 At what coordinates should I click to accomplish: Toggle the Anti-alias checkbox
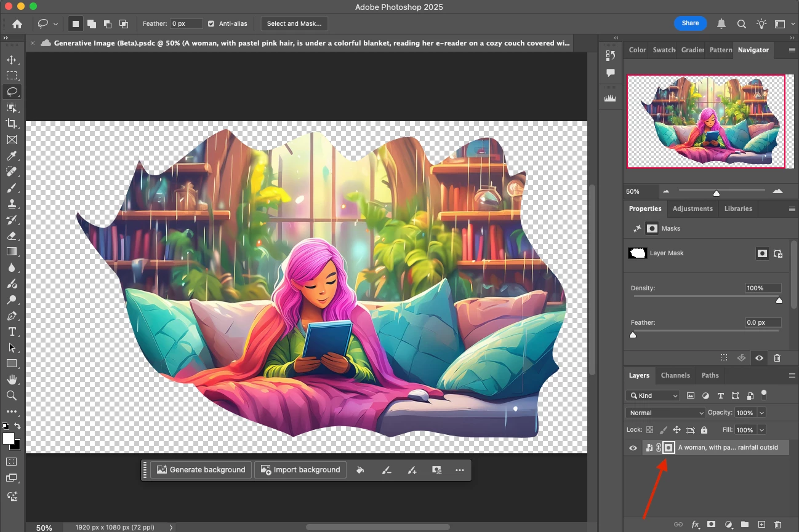coord(211,24)
